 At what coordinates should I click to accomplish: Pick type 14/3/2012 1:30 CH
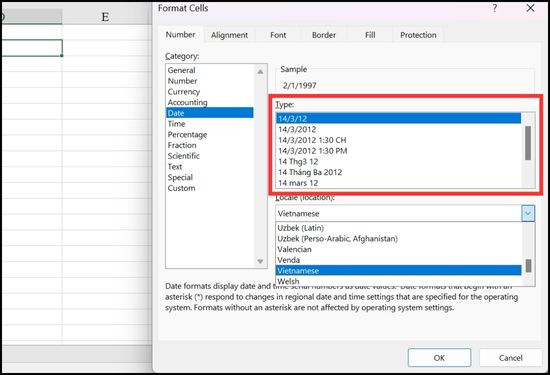399,140
